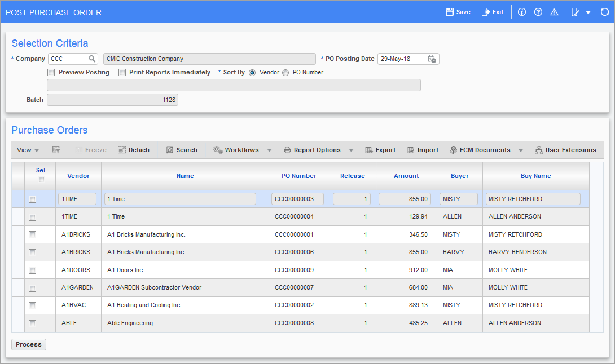This screenshot has width=615, height=364.
Task: Click the Batch number field
Action: (113, 100)
